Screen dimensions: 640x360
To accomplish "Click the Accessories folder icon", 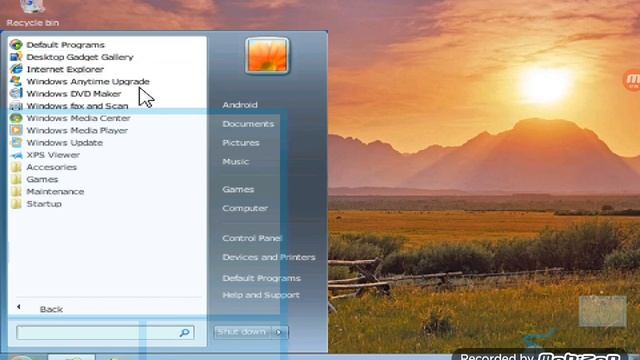I will 16,167.
